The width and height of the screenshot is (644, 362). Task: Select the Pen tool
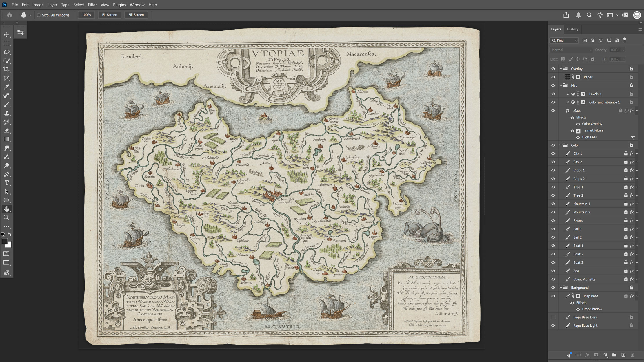[6, 174]
